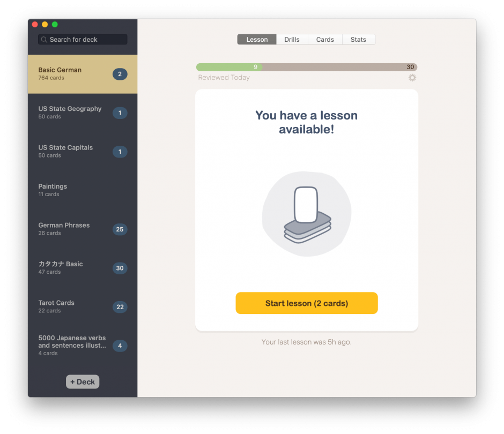Choose the 5000 Japanese verbs deck
Screen dimensions: 504x434
83,346
